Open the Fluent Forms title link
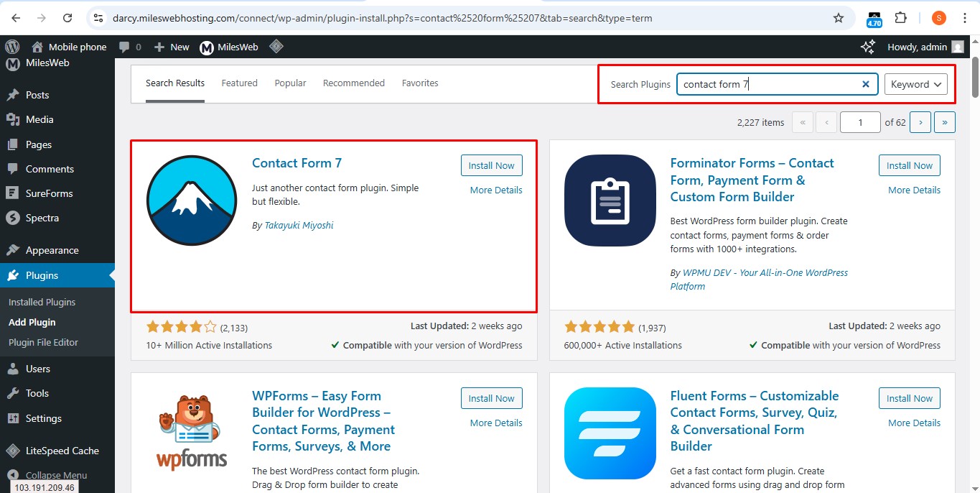The width and height of the screenshot is (980, 493). coord(755,420)
